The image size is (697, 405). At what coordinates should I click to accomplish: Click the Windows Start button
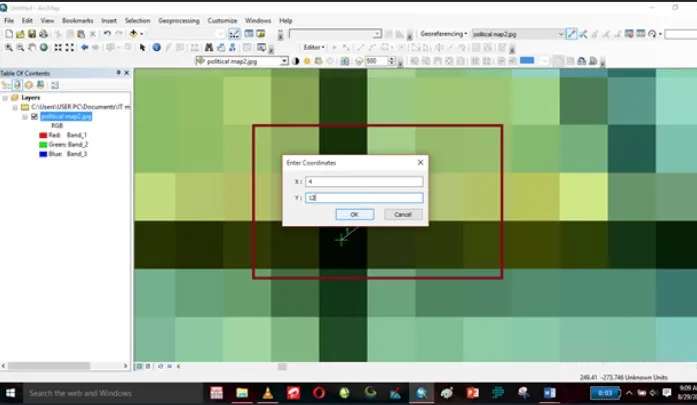point(11,393)
